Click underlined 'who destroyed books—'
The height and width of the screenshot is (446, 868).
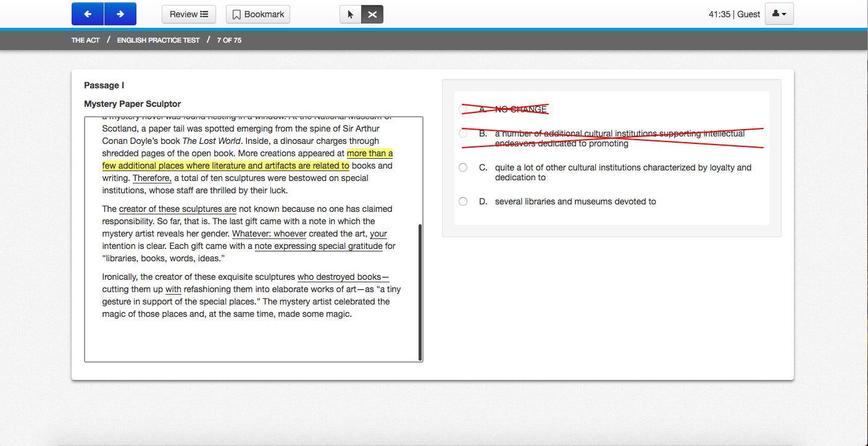343,277
